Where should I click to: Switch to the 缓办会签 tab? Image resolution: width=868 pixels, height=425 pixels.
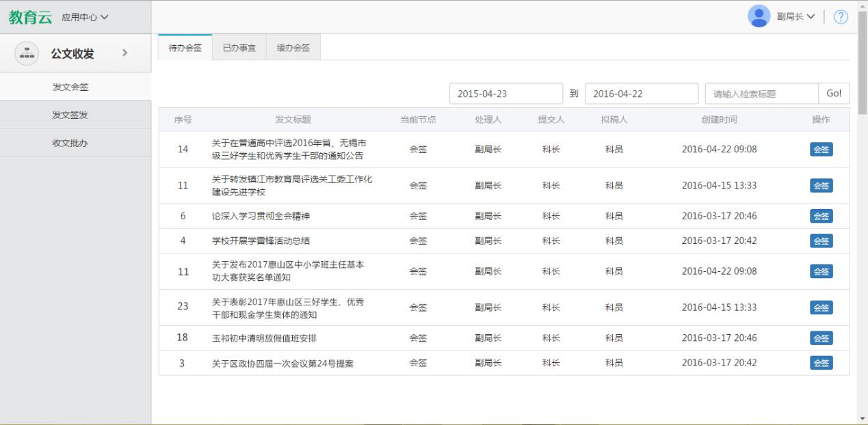tap(293, 48)
